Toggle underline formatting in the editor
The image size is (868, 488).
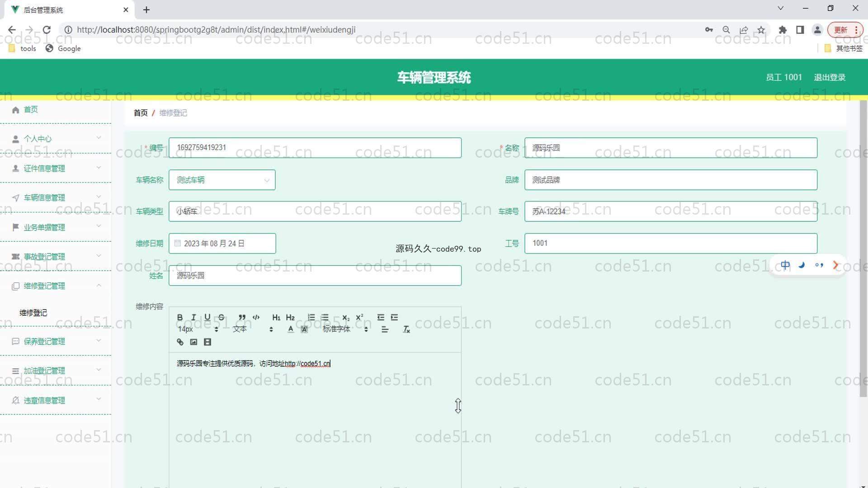tap(207, 317)
